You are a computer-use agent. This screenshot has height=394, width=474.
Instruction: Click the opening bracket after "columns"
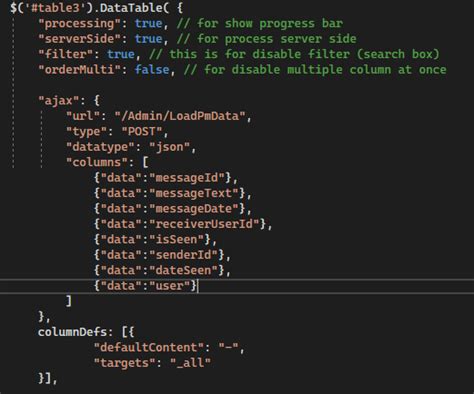(x=145, y=162)
